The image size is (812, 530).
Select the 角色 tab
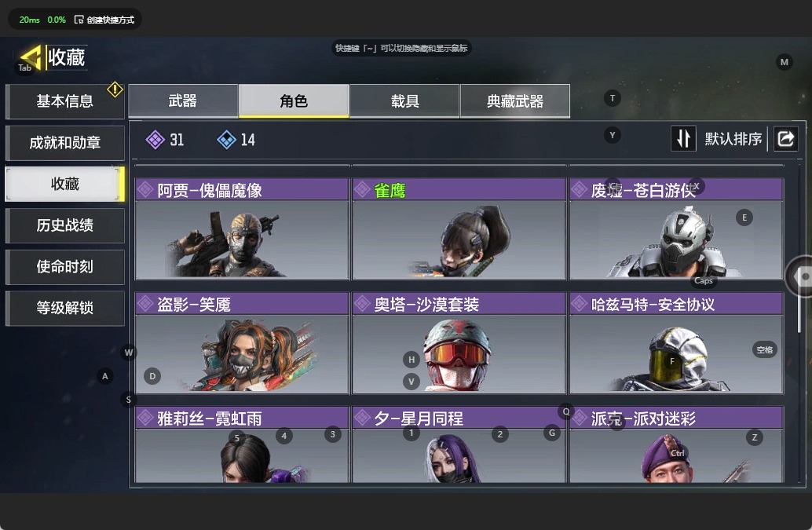(294, 101)
